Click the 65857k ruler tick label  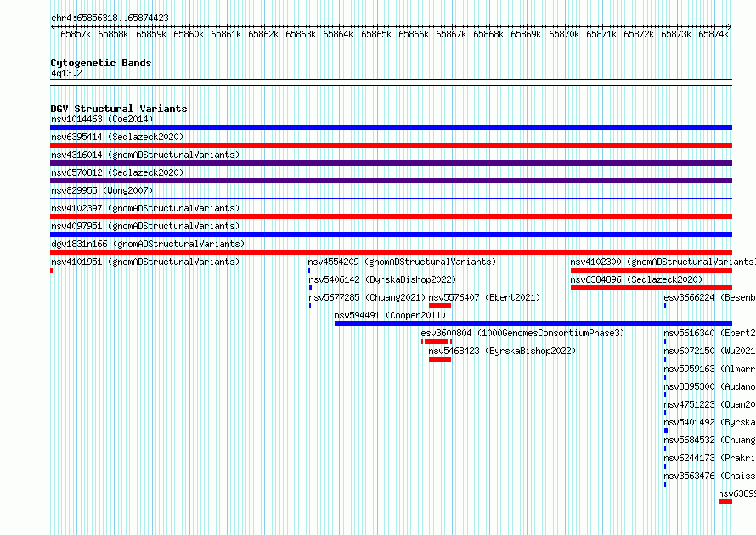(x=76, y=34)
